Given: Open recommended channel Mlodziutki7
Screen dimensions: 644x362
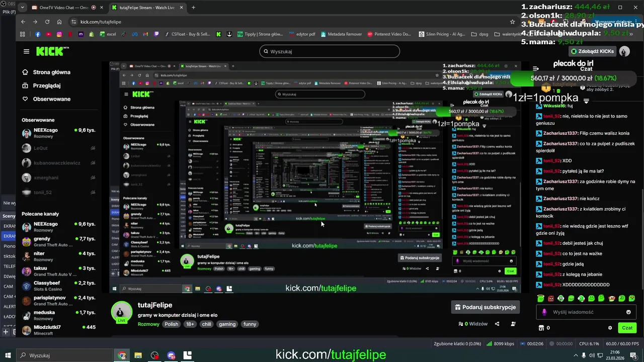Looking at the screenshot, I should point(58,330).
